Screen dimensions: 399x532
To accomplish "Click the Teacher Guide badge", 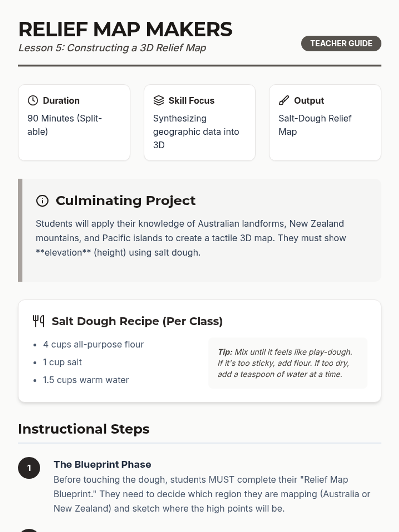I will click(x=341, y=43).
